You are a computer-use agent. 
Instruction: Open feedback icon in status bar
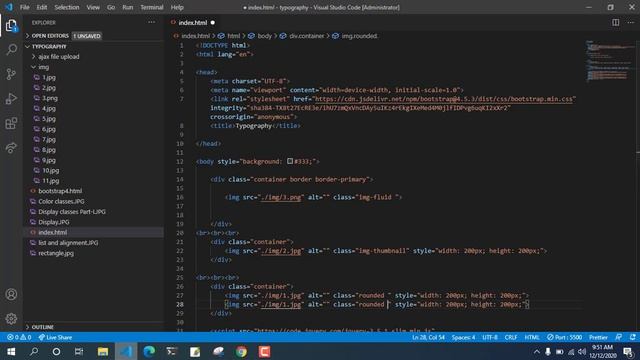[x=618, y=337]
